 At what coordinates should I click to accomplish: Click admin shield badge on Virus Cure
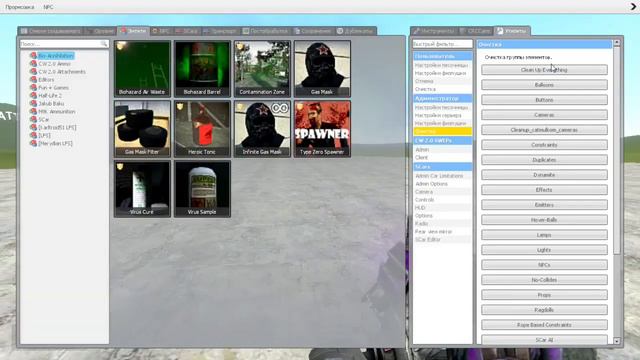[x=120, y=166]
